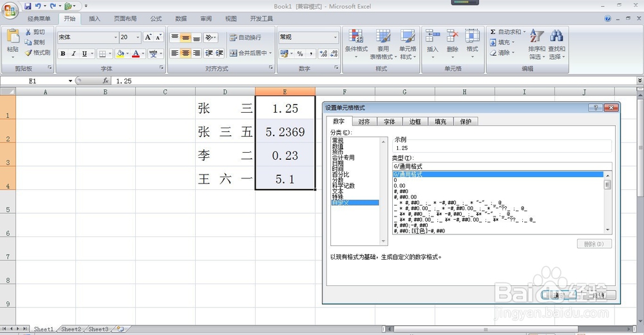Open Find and Select (查找和选择)
The image size is (644, 335).
[x=556, y=44]
